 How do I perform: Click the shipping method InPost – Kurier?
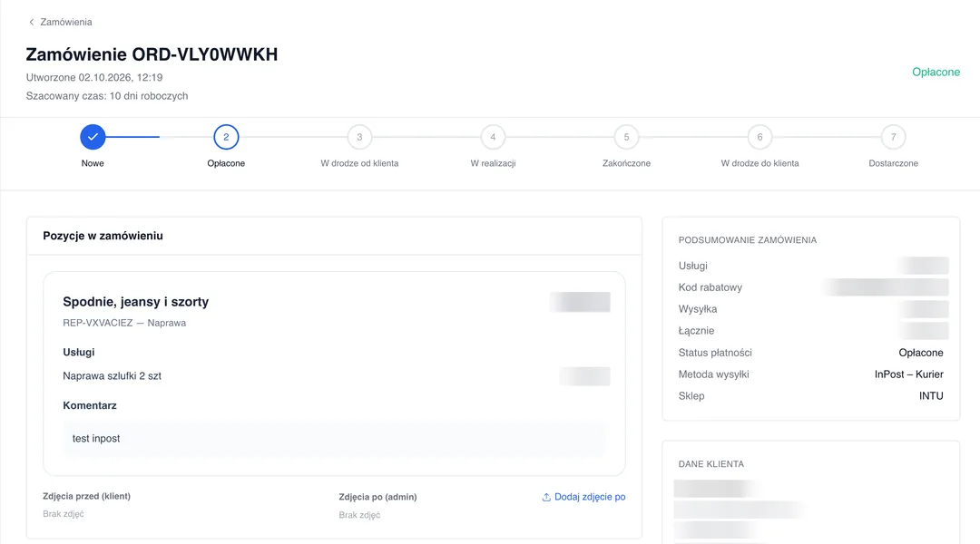pyautogui.click(x=908, y=374)
